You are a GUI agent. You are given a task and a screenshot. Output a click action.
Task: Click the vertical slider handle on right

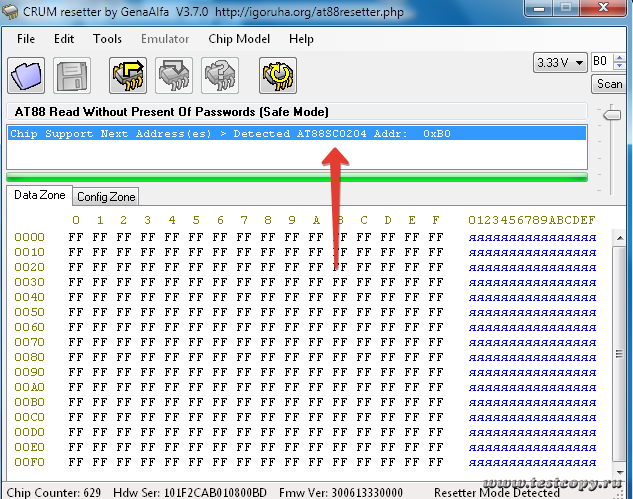tap(610, 116)
